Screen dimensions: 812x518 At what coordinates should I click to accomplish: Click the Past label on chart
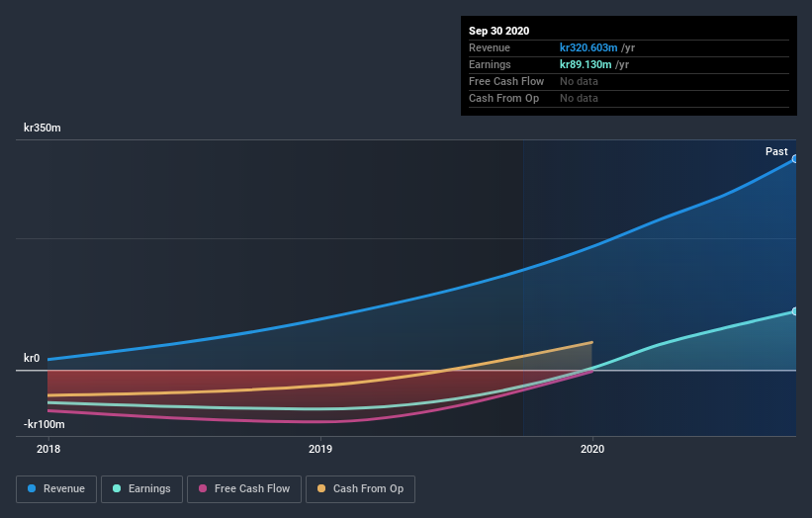[776, 151]
